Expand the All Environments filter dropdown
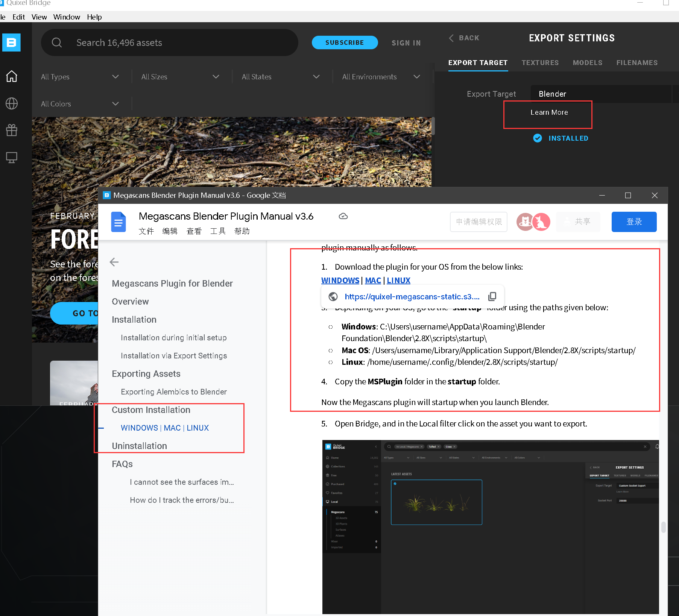Image resolution: width=679 pixels, height=616 pixels. pyautogui.click(x=381, y=77)
